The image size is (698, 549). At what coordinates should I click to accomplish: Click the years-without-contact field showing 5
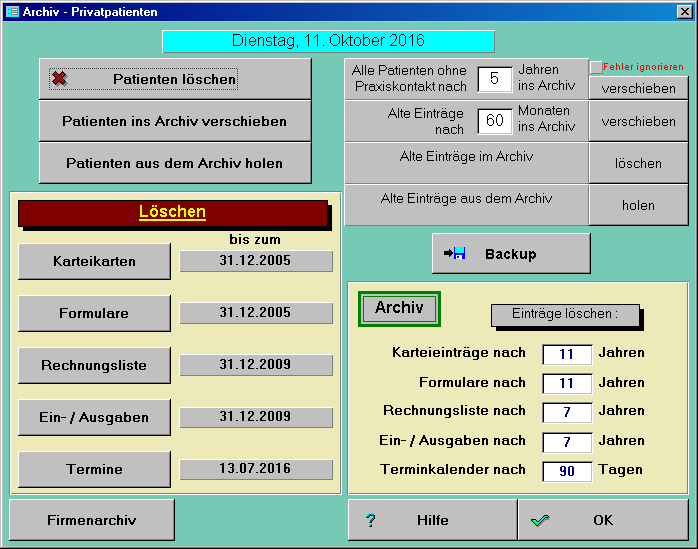(494, 79)
